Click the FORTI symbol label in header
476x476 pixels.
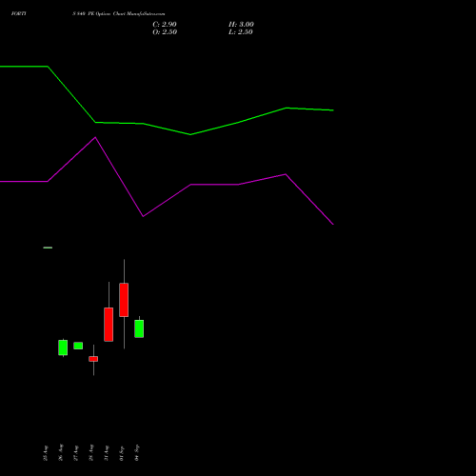18,13
